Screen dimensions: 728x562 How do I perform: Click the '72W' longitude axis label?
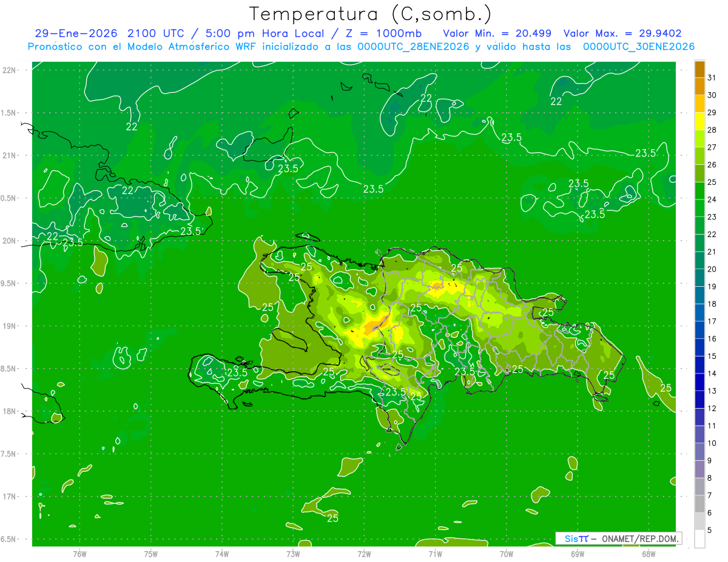[x=364, y=554]
